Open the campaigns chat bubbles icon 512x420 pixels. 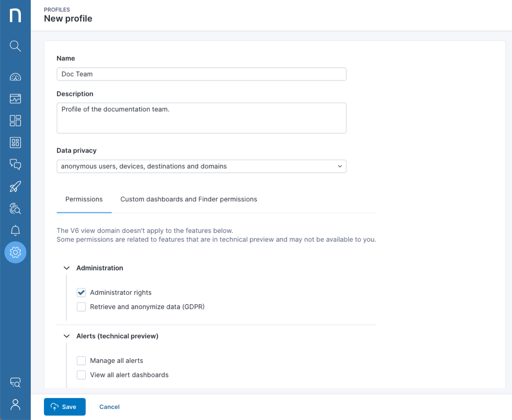(x=15, y=164)
